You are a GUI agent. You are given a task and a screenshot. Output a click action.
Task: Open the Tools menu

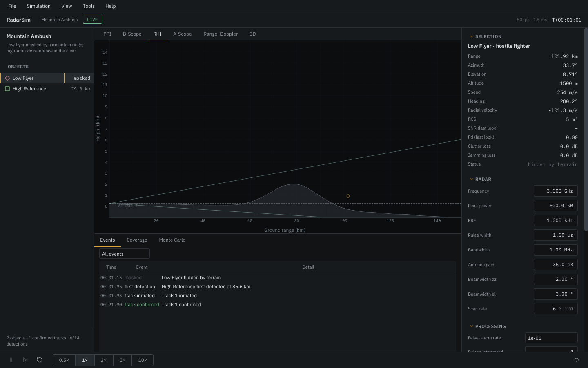[x=89, y=6]
